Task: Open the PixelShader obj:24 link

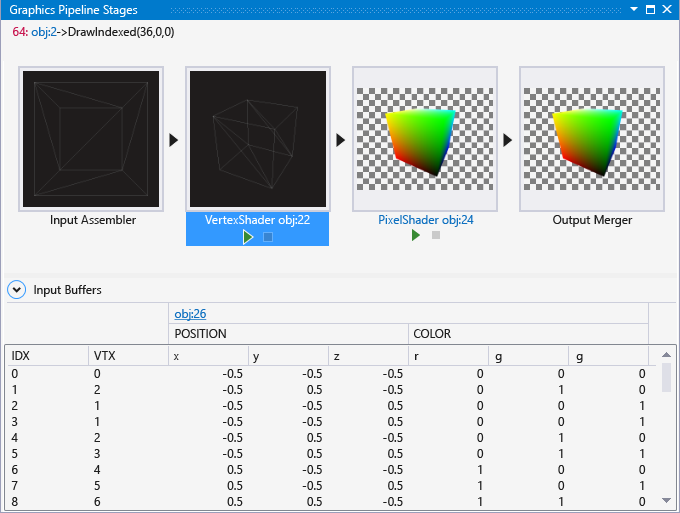Action: (425, 220)
